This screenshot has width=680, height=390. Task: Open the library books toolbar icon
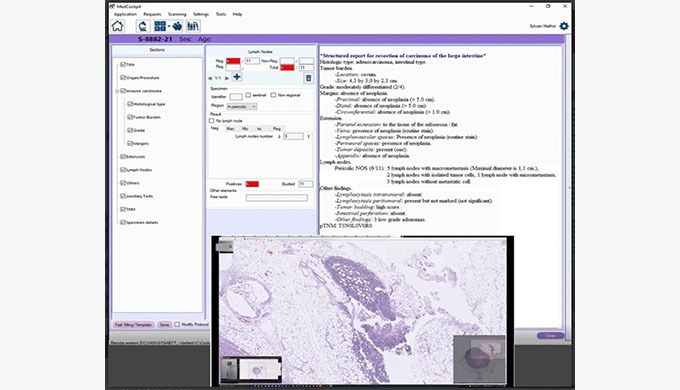coord(193,26)
